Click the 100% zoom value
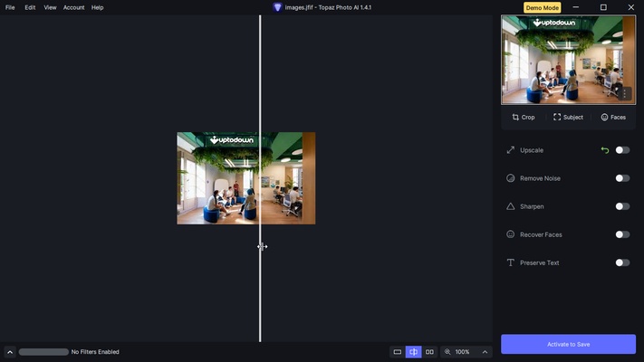The width and height of the screenshot is (644, 362). point(462,352)
